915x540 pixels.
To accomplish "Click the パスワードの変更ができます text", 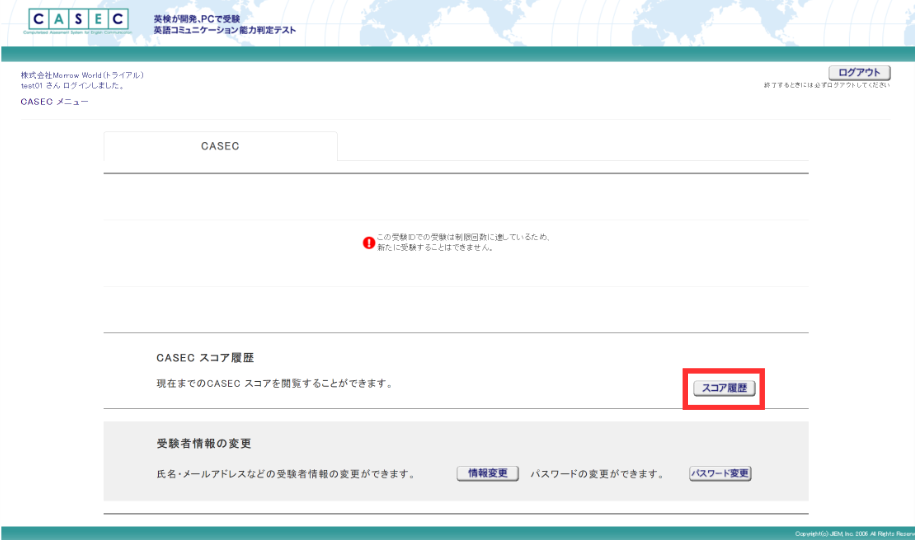I will [x=597, y=473].
